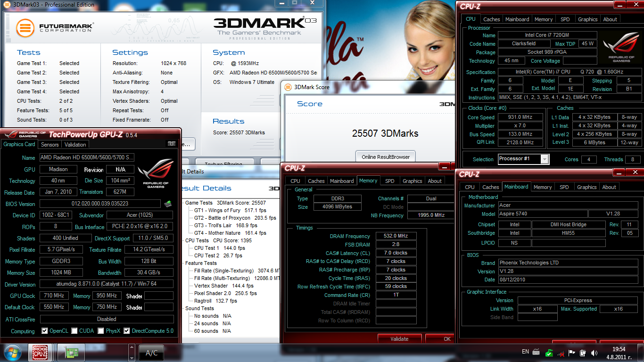This screenshot has width=644, height=362.
Task: Open network signal icon with red X
Action: [561, 352]
